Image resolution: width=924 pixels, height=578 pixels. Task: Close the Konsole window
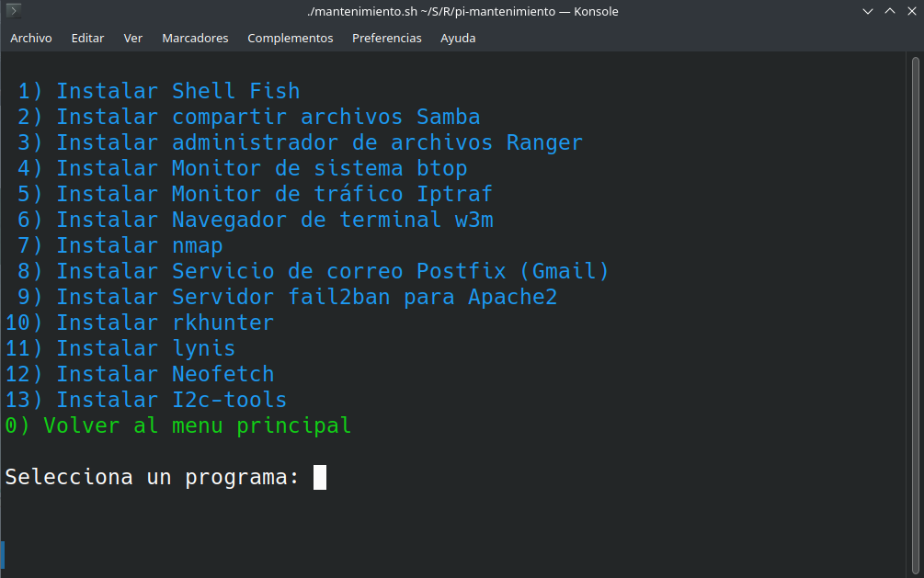912,11
